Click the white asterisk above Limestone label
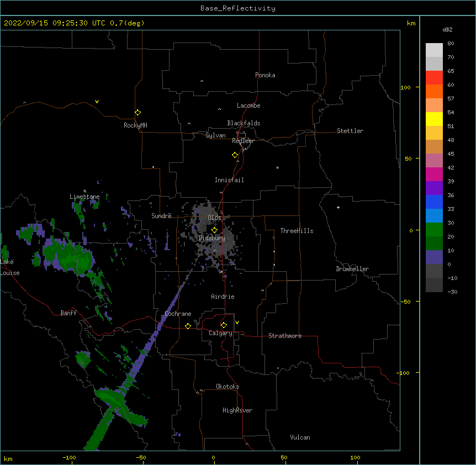 (x=84, y=191)
